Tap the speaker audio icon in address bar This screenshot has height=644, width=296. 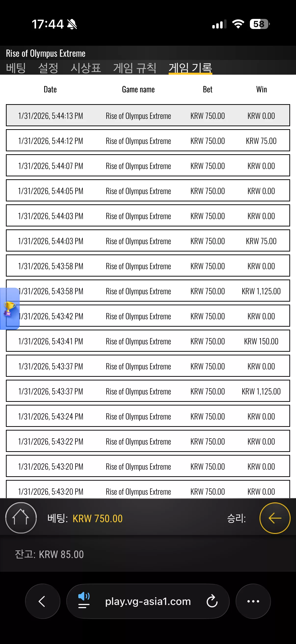(x=84, y=600)
